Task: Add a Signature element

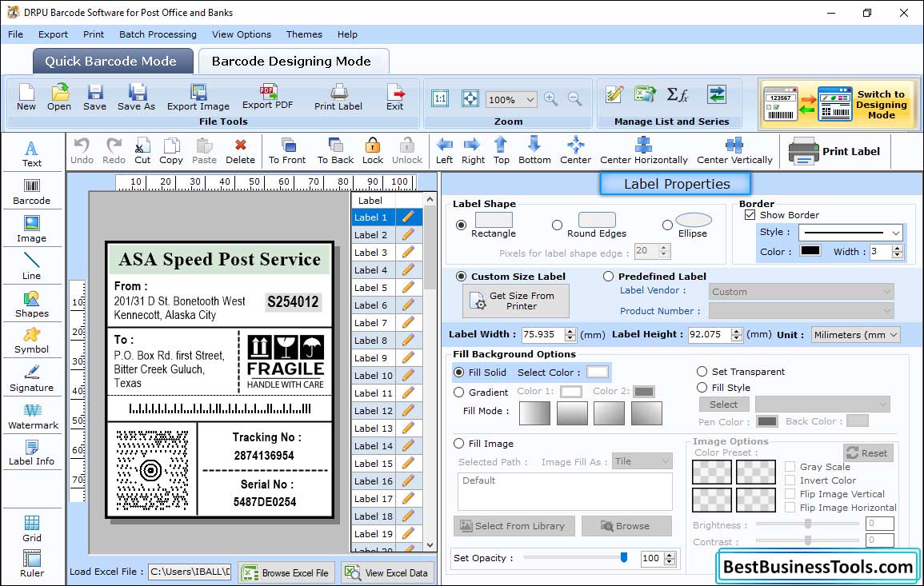Action: (32, 379)
